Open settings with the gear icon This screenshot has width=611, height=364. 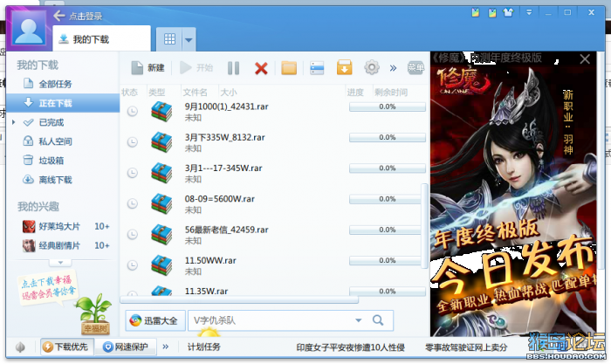pos(372,67)
